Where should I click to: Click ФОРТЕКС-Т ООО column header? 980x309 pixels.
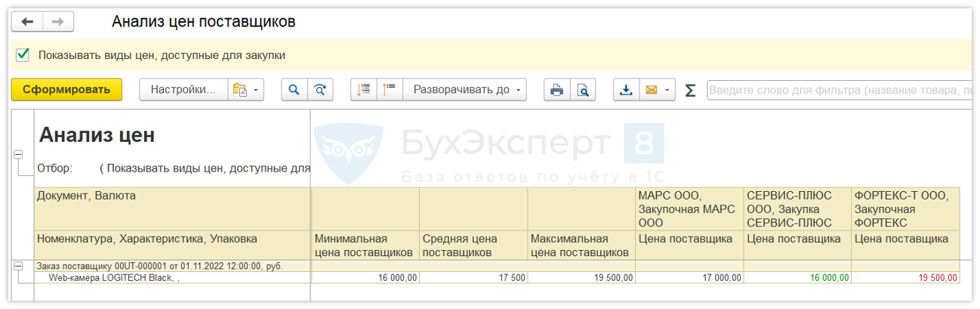(x=905, y=209)
